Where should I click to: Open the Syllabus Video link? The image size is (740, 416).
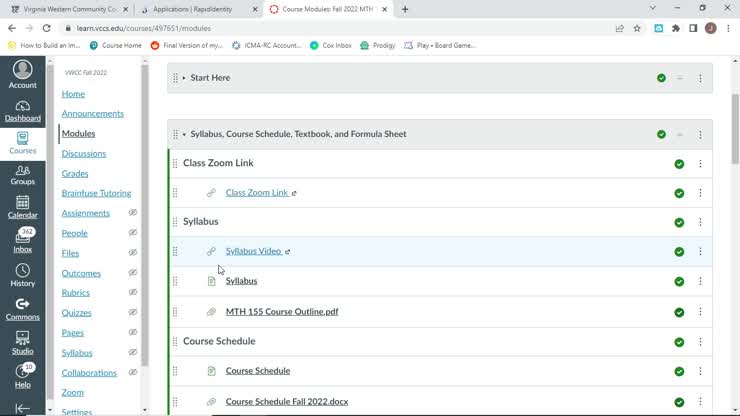[253, 251]
